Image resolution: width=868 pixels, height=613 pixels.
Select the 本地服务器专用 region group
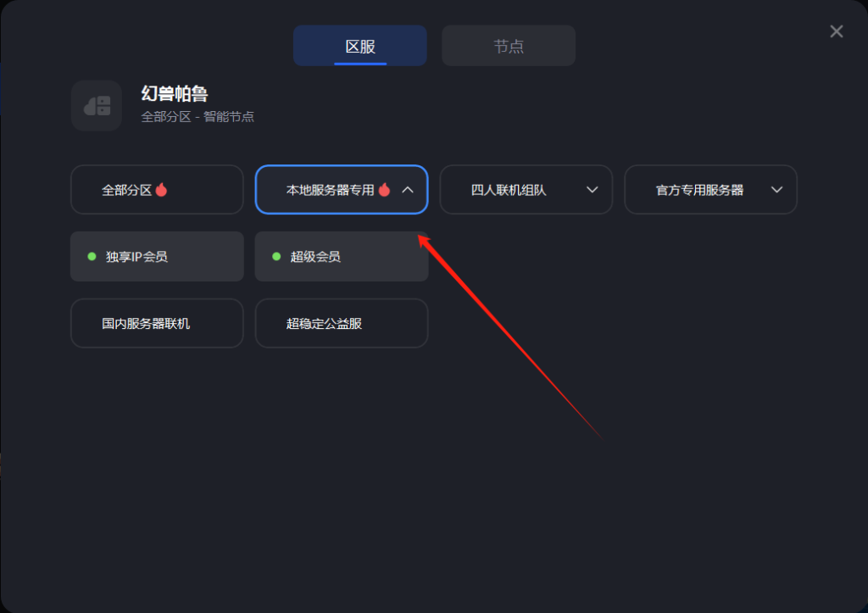pyautogui.click(x=342, y=190)
